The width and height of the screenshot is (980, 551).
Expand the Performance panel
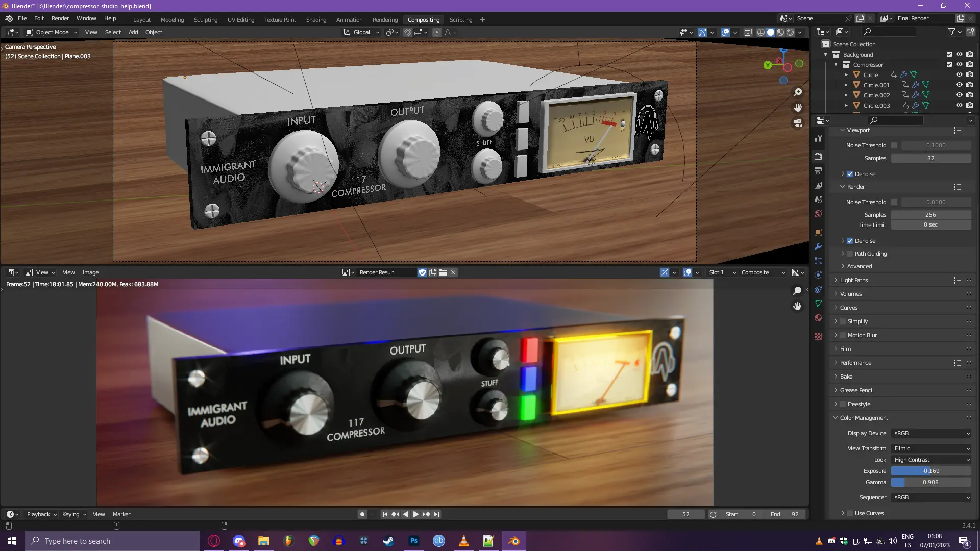click(855, 363)
